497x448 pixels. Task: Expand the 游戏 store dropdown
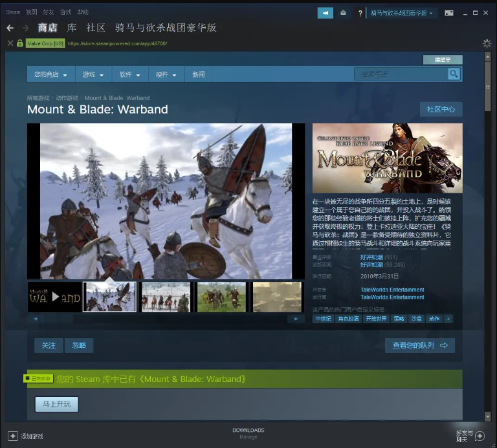pyautogui.click(x=93, y=74)
